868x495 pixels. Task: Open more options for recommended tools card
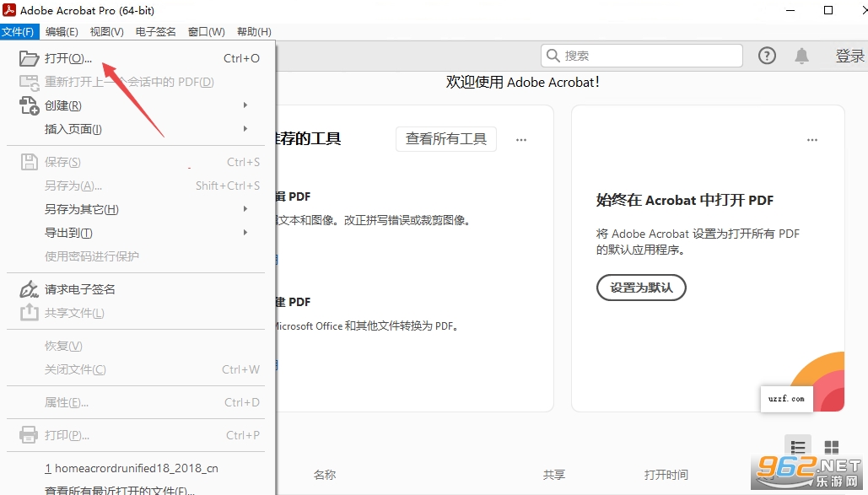point(521,140)
